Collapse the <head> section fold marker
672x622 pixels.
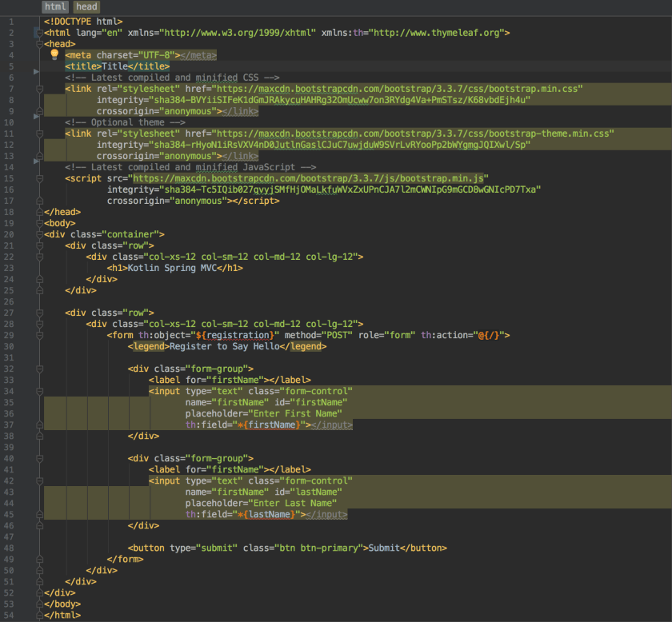[x=38, y=44]
